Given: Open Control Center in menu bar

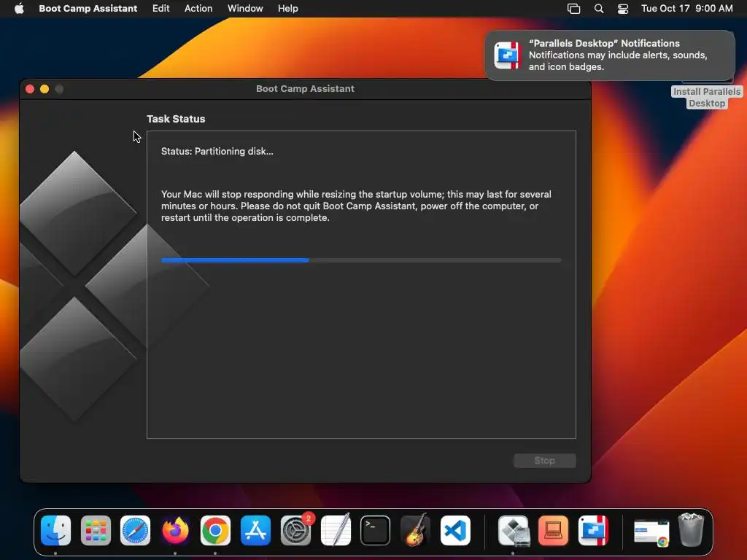Looking at the screenshot, I should [623, 9].
